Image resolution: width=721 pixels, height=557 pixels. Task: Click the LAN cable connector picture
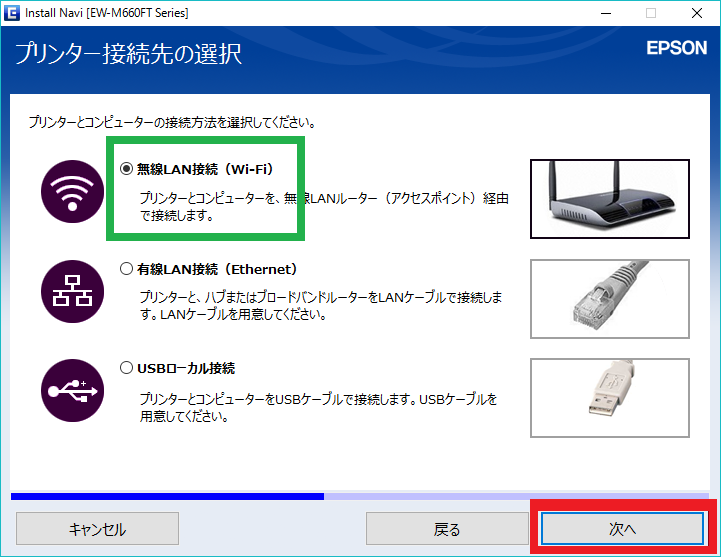[609, 297]
